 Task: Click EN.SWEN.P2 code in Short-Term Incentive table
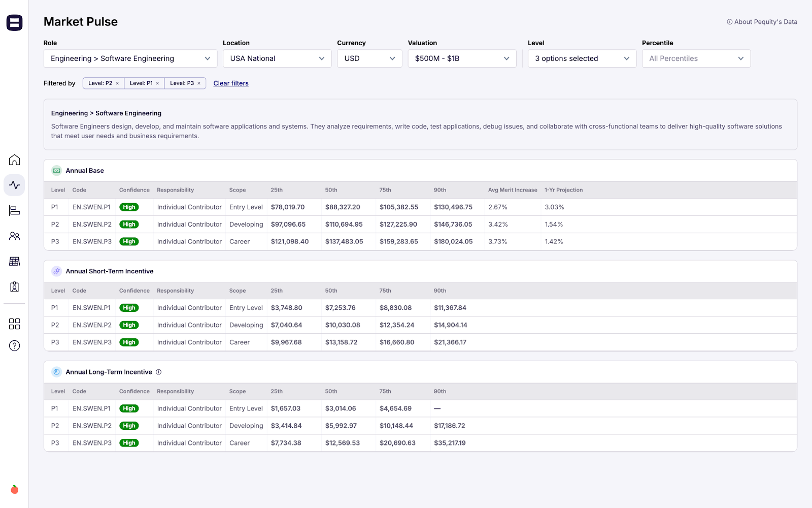tap(92, 325)
